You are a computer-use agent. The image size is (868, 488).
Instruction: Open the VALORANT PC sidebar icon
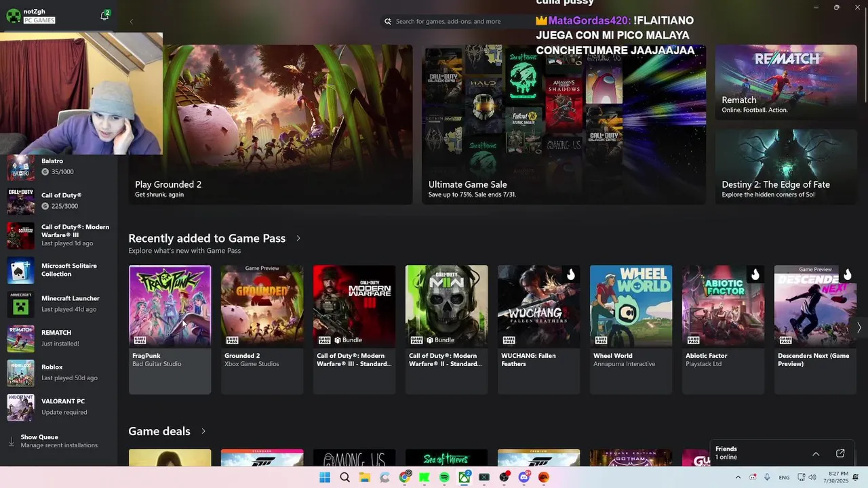click(x=20, y=407)
